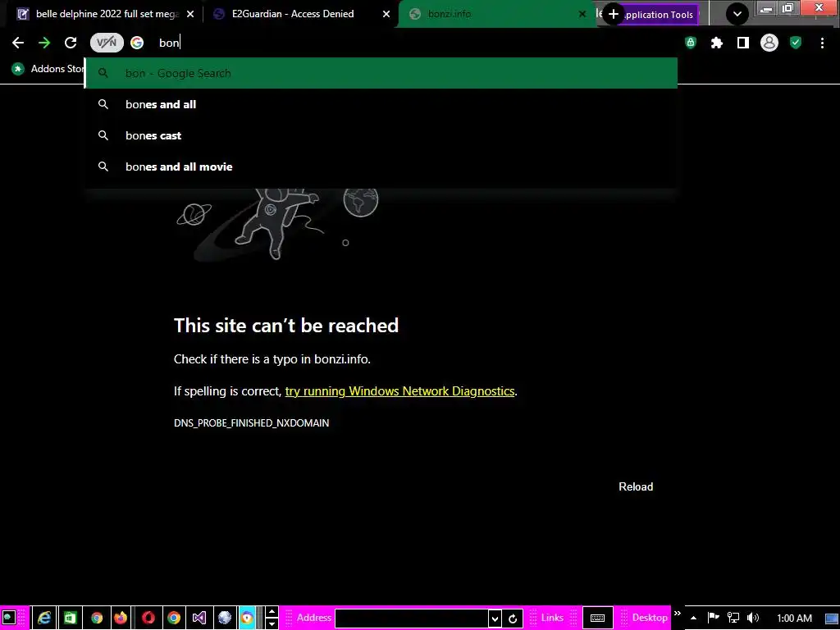Launch Opera from taskbar

coord(148,618)
